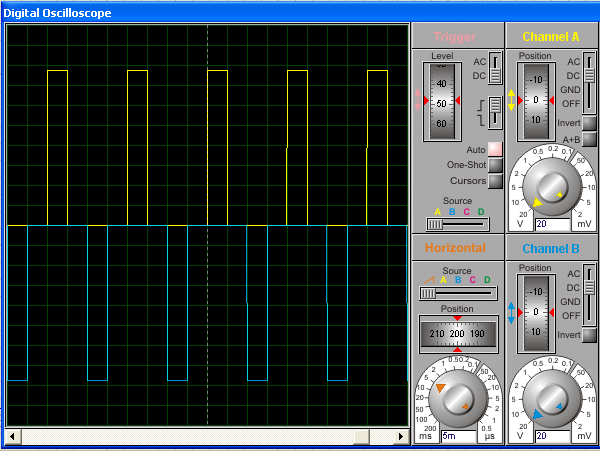Image resolution: width=600 pixels, height=451 pixels.
Task: Click the rising edge symbol in Trigger
Action: (482, 105)
